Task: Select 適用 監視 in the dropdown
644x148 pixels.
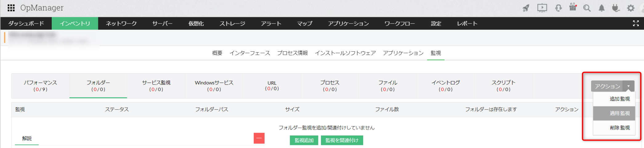Action: point(619,113)
